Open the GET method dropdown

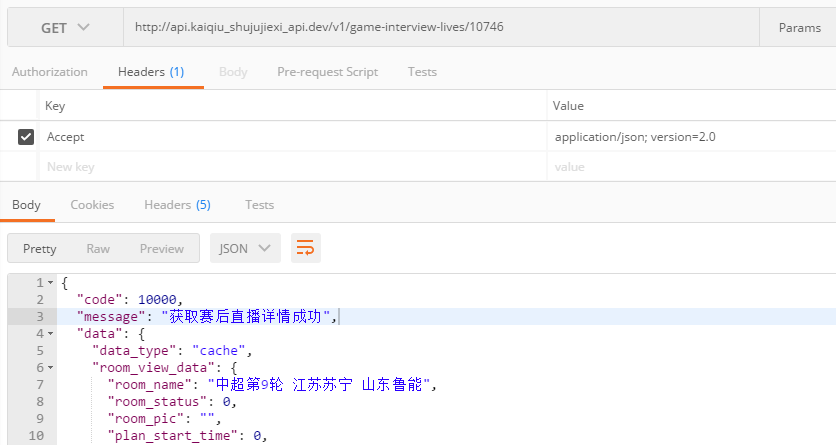tap(65, 28)
